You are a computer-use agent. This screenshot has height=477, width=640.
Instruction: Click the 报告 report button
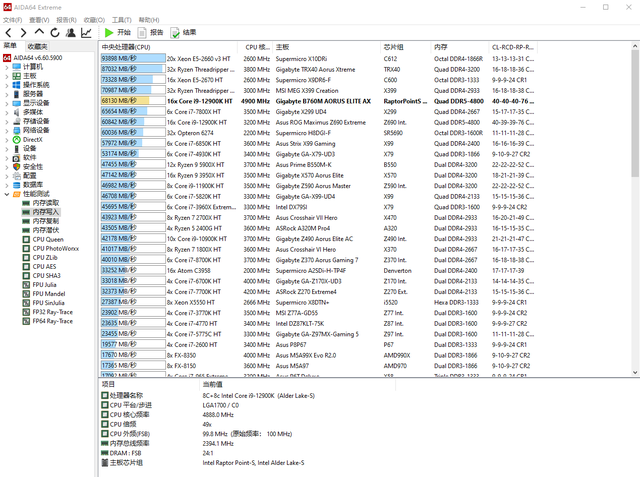(150, 33)
